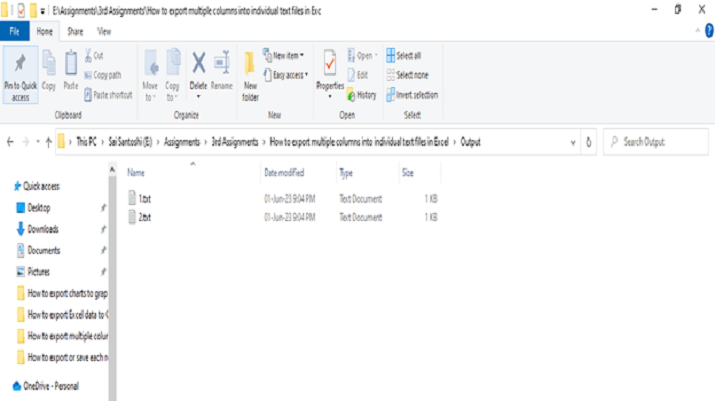Open the File menu tab
The image size is (715, 401).
[15, 31]
